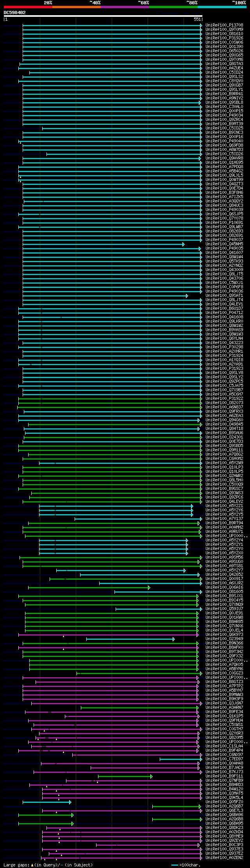250x868 pixels.
Task: Select the UniRef100_C8YQV0 label
Action: pyautogui.click(x=224, y=81)
